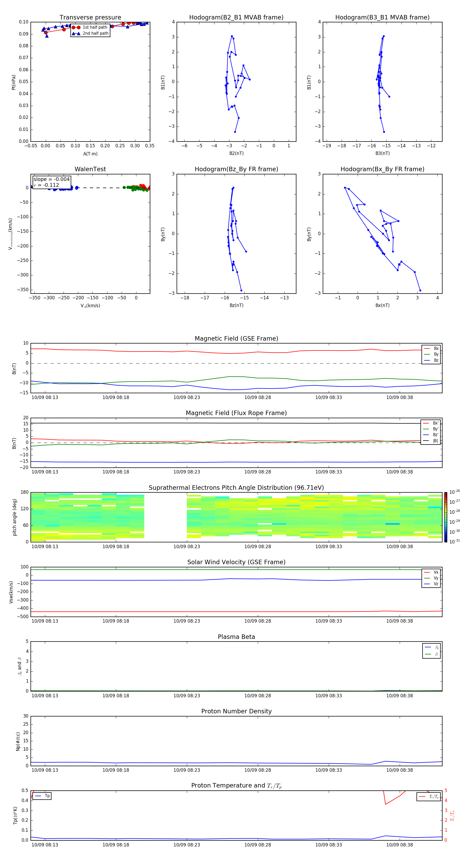This screenshot has width=473, height=868.
Task: Click the Bx' legend entry in Flux Rope plot
Action: 431,423
